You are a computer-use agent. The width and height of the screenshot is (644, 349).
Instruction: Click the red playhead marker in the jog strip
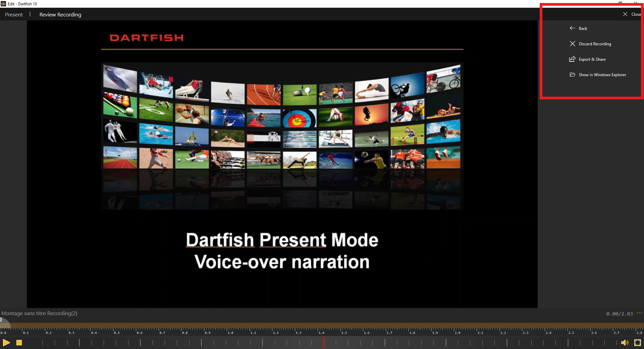pos(324,343)
